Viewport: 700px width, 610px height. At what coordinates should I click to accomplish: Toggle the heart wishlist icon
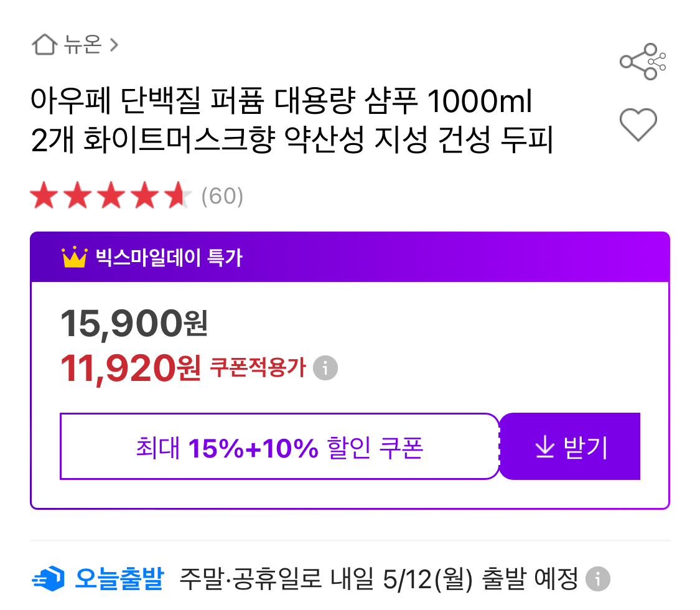click(638, 123)
